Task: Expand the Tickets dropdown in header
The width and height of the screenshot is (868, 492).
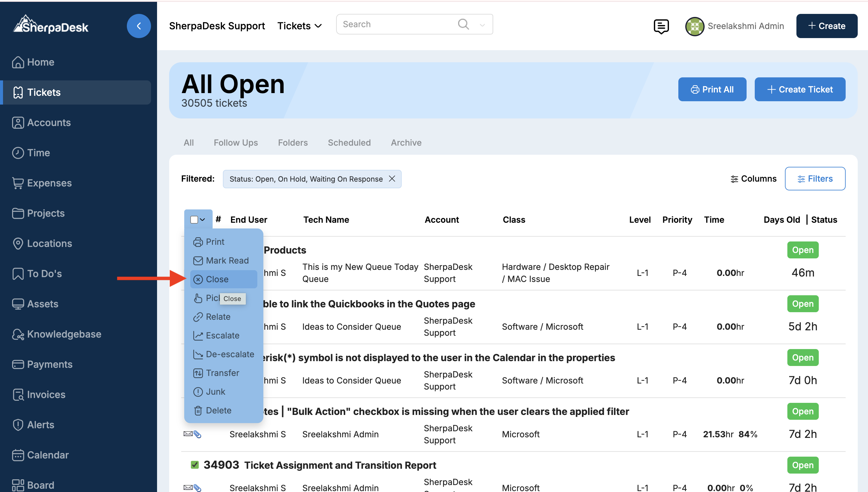Action: tap(299, 26)
